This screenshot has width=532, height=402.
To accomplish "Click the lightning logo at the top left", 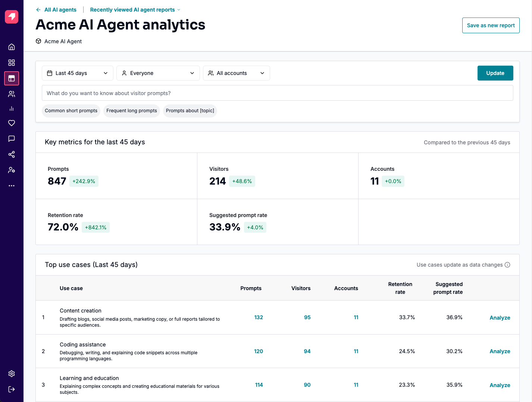I will [x=11, y=16].
